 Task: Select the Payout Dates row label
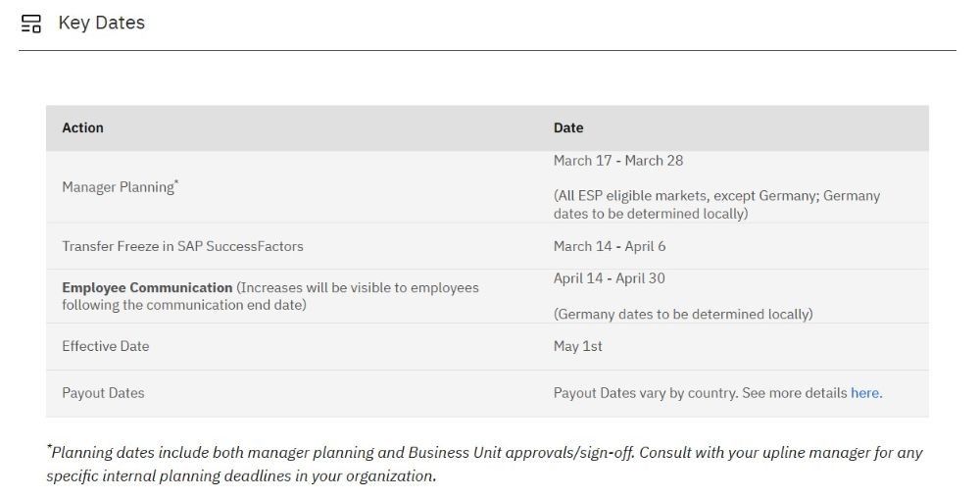click(x=103, y=393)
